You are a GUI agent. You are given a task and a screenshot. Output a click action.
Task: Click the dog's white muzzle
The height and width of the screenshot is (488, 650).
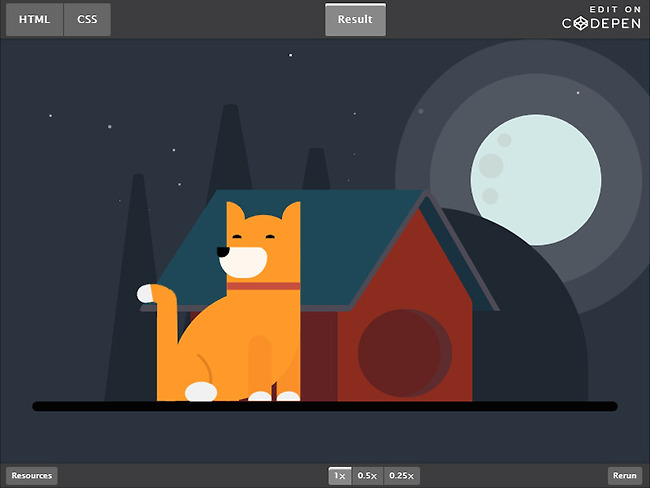246,262
